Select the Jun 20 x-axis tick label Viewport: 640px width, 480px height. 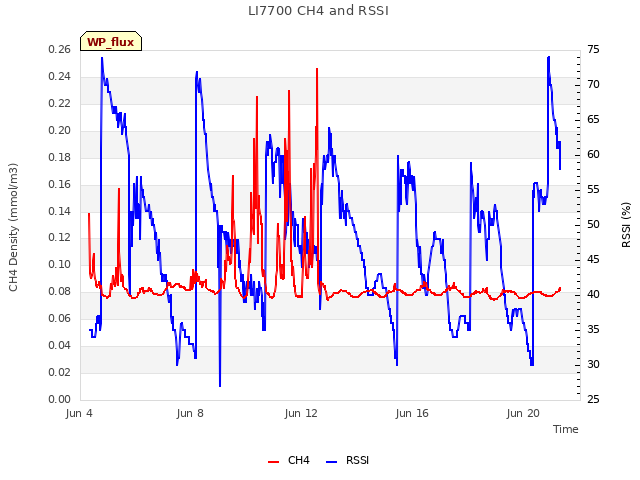coord(523,413)
